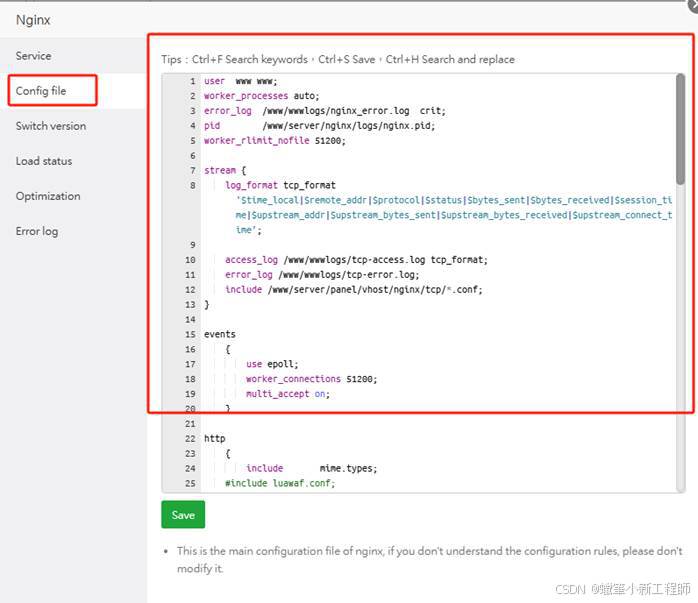Click the 'events' line in editor
Viewport: 698px width, 603px height.
coord(219,334)
